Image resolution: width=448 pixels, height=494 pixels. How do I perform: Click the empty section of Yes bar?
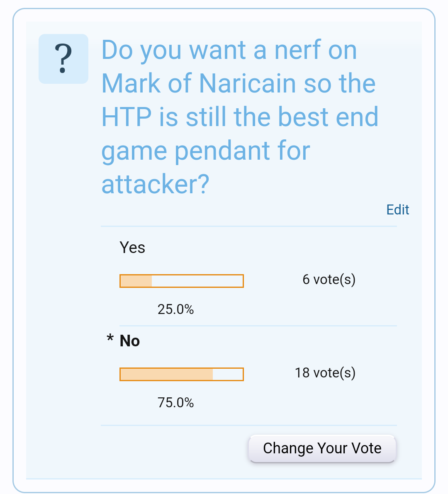click(x=197, y=281)
